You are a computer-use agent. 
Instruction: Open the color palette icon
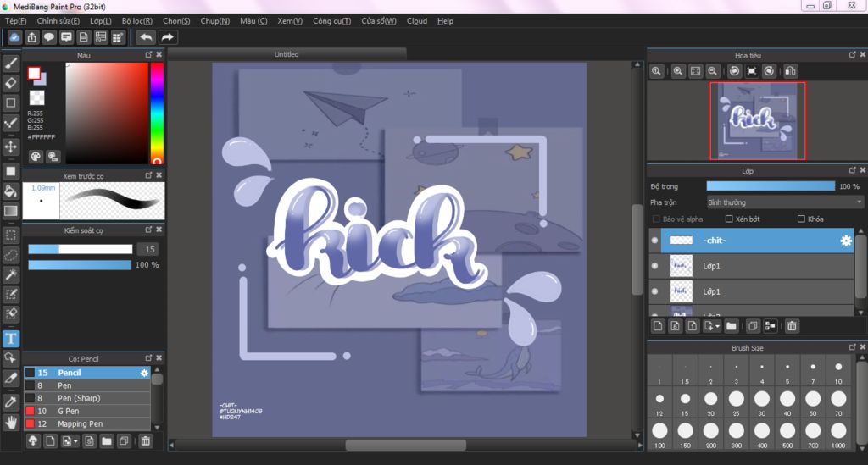36,157
